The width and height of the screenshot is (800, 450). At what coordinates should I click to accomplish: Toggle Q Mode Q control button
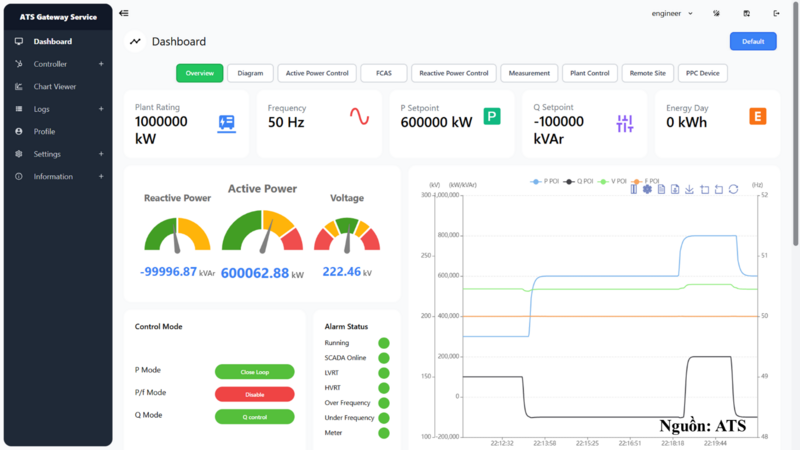coord(255,417)
